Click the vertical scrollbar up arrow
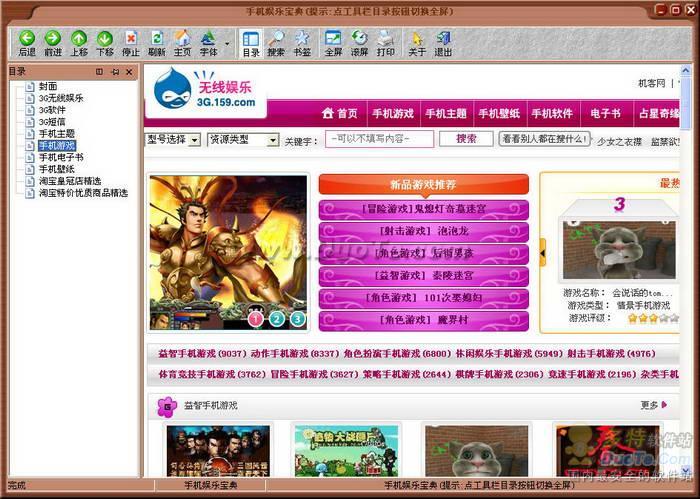The width and height of the screenshot is (700, 499). [685, 71]
